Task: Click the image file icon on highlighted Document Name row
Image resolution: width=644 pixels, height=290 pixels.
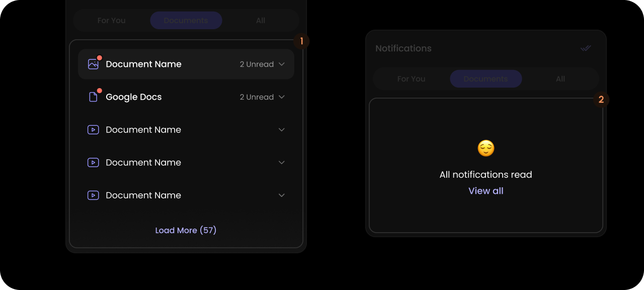Action: (93, 64)
